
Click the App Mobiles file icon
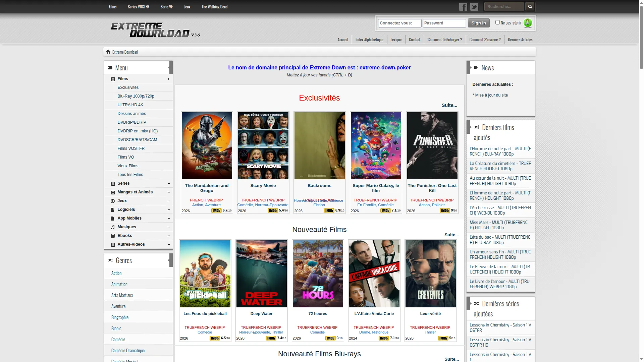click(x=113, y=219)
